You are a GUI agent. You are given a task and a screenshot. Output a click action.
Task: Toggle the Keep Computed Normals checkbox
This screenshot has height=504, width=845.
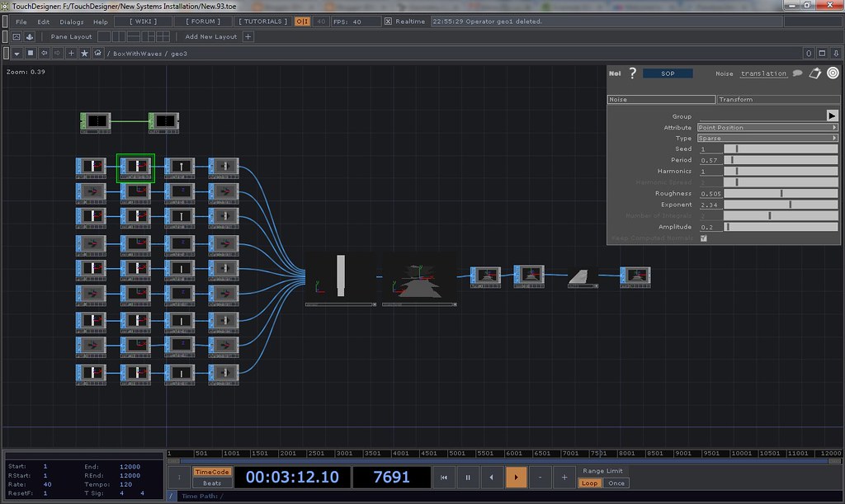[x=704, y=238]
